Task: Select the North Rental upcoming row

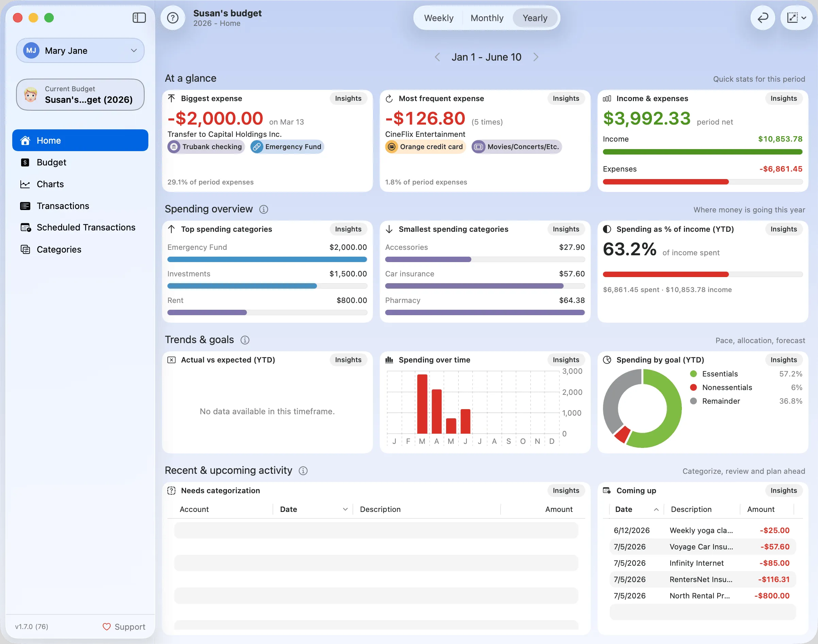Action: 703,596
